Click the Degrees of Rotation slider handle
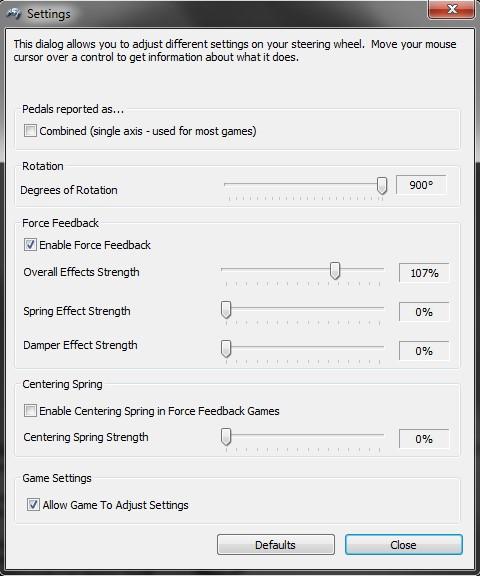480x576 pixels. [x=382, y=186]
